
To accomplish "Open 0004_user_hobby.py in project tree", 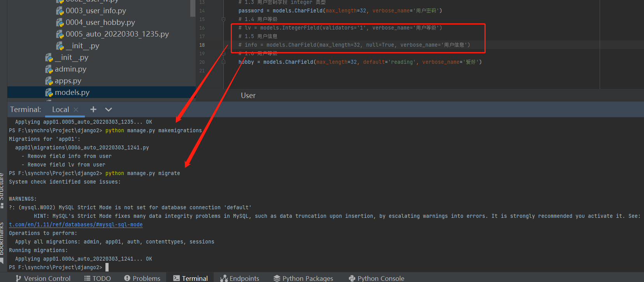I will (100, 23).
